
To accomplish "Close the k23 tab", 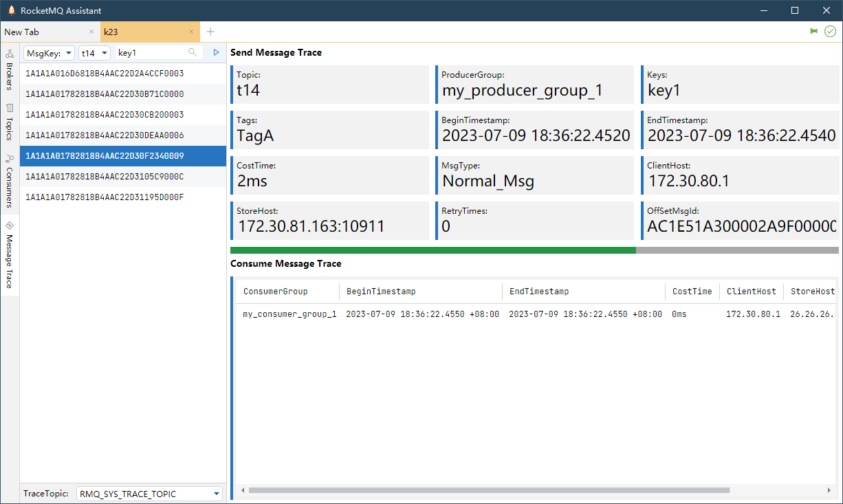I will 192,32.
